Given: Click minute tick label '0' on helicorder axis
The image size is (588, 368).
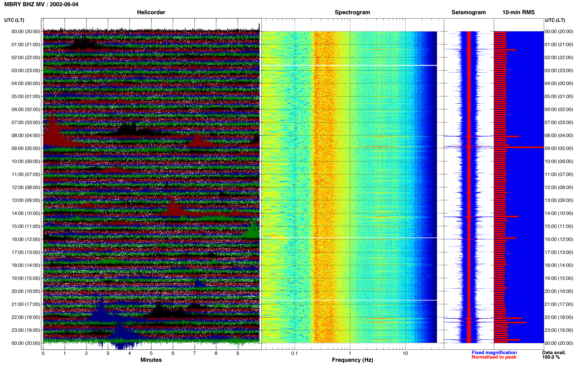Looking at the screenshot, I should click(x=43, y=353).
